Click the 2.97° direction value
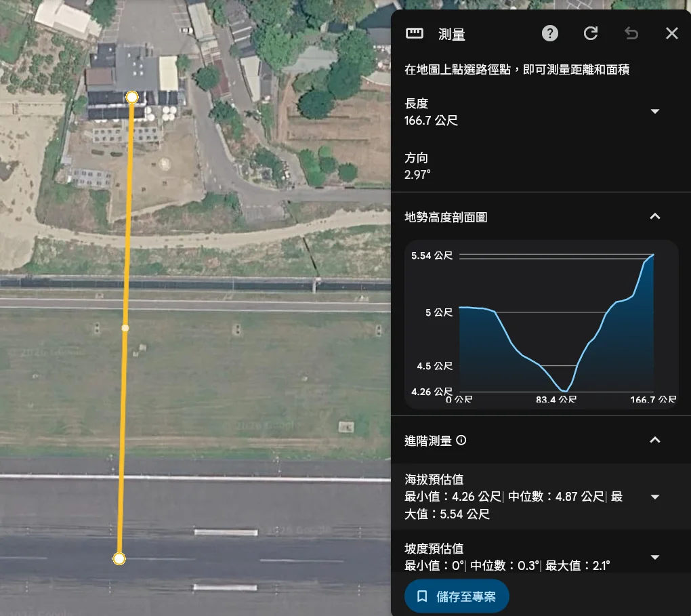Screen dimensions: 691x616 pos(417,175)
